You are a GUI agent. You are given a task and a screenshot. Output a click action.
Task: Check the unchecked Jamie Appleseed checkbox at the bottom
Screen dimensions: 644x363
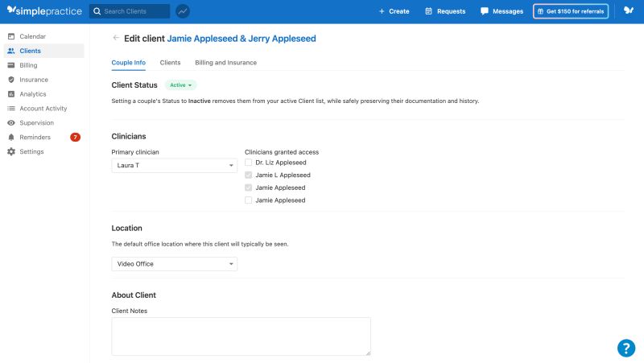point(248,200)
